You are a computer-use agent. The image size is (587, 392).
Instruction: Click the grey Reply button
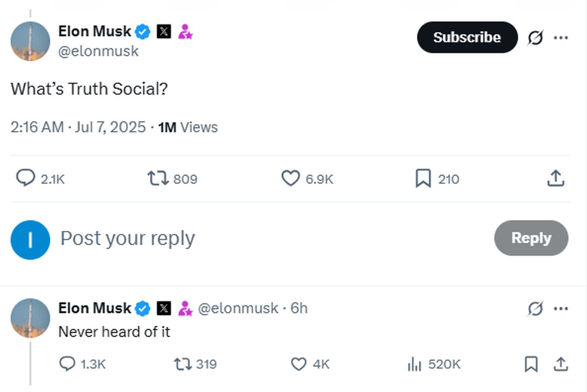point(531,238)
